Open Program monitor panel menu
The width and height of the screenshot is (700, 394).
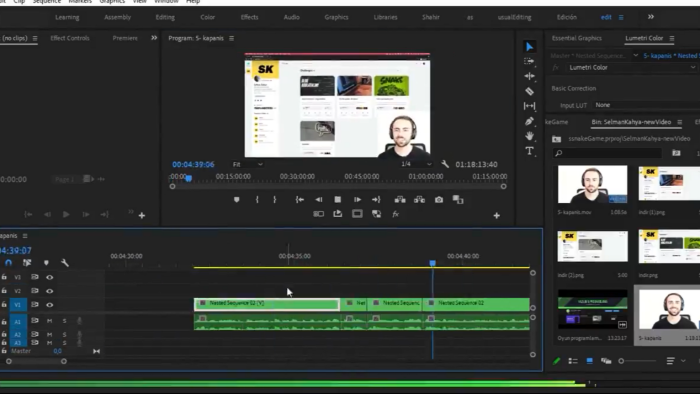click(231, 38)
